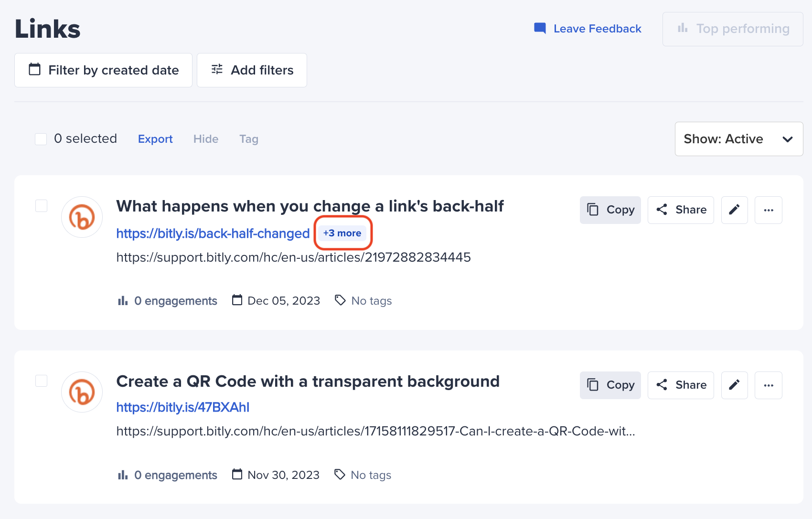Viewport: 812px width, 519px height.
Task: Open https://bitly.is/back-half-changed short link
Action: point(213,233)
